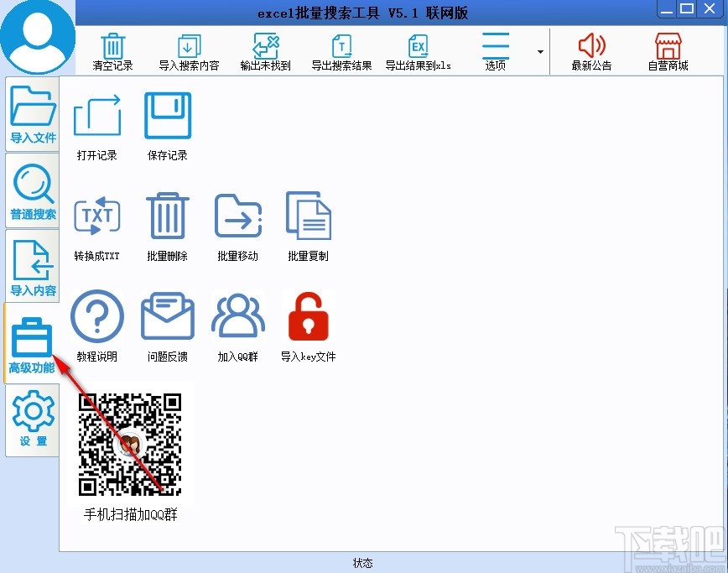728x573 pixels.
Task: Launch 批量移动 batch move tool
Action: pos(237,227)
